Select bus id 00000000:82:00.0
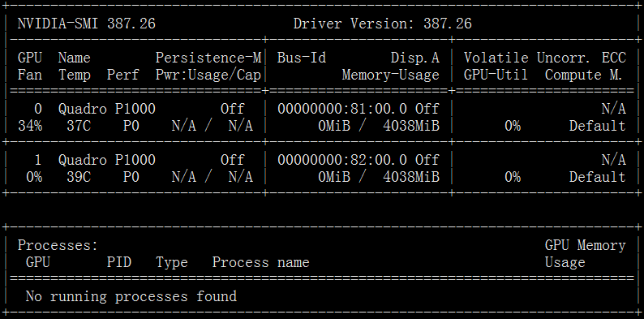 tap(342, 160)
